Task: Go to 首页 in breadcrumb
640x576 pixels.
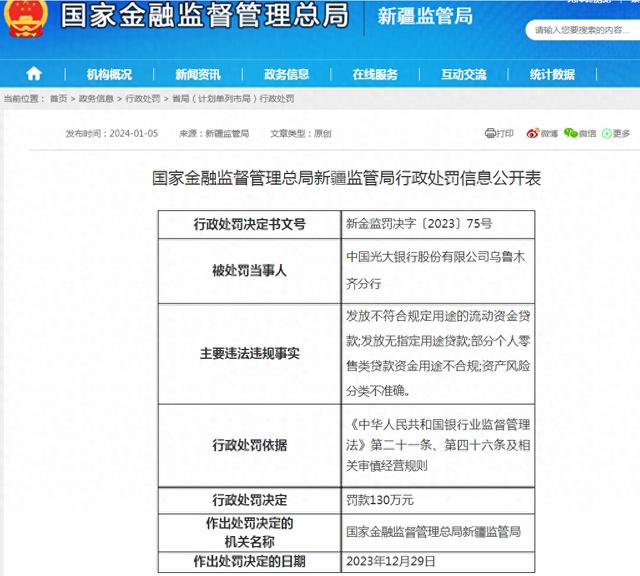Action: (x=58, y=98)
